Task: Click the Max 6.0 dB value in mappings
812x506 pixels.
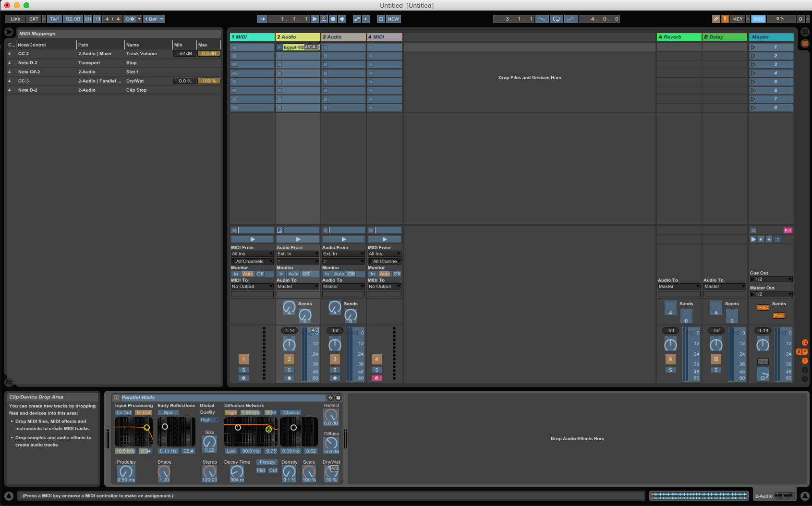Action: point(209,54)
